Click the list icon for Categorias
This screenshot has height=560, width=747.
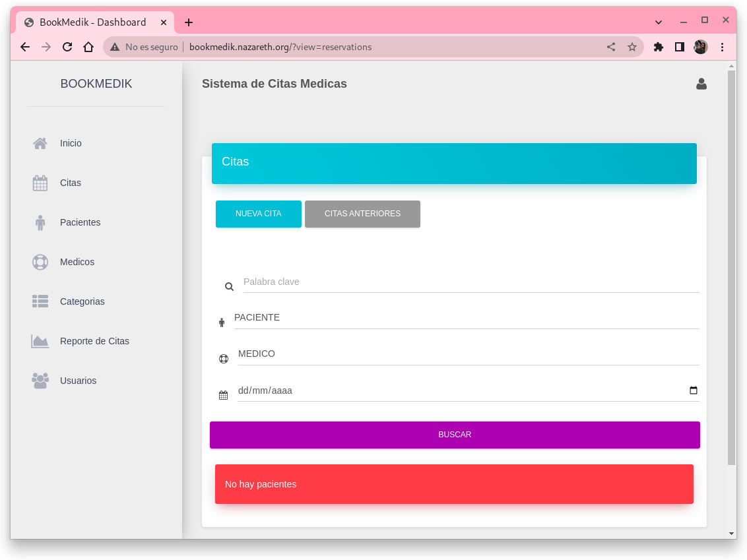40,301
